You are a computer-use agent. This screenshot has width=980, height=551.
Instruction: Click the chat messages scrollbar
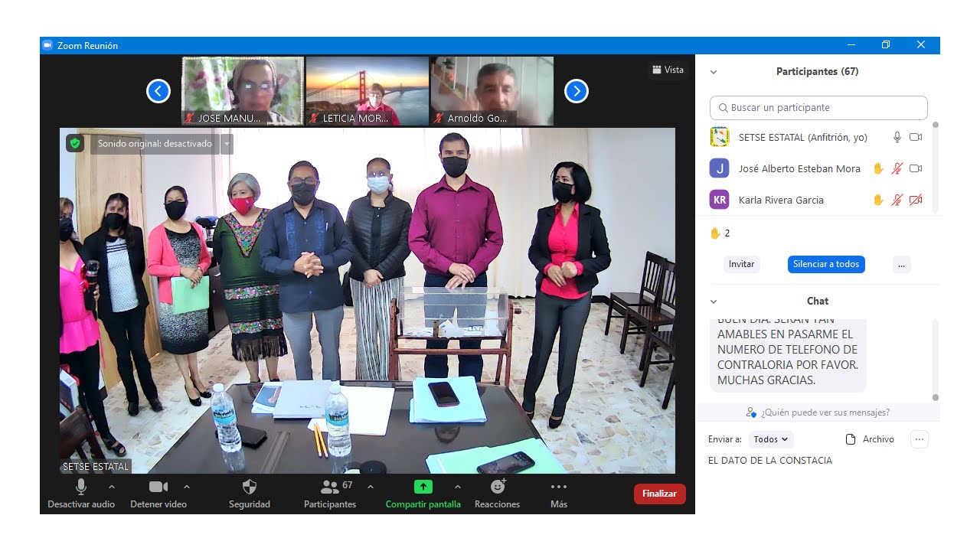(x=936, y=360)
